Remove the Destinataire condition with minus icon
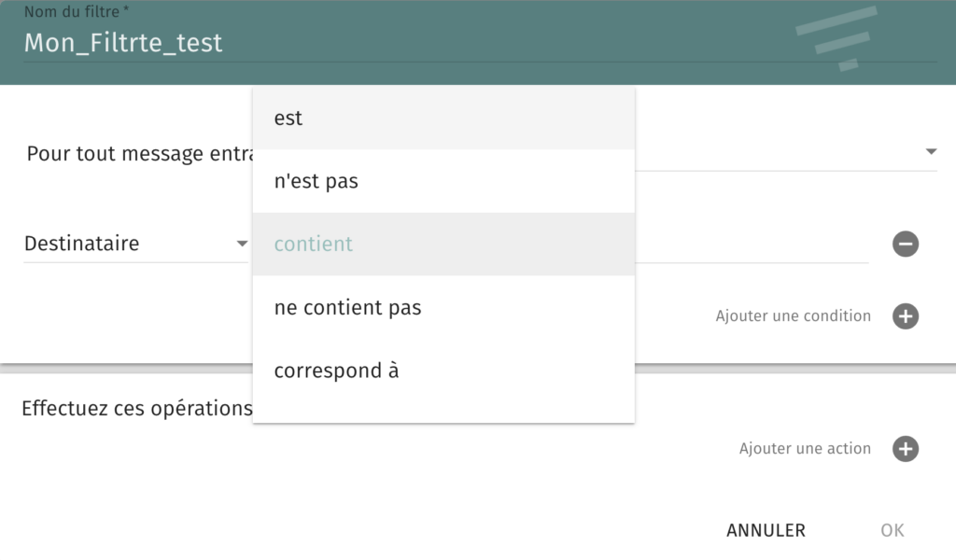This screenshot has width=956, height=560. tap(906, 244)
